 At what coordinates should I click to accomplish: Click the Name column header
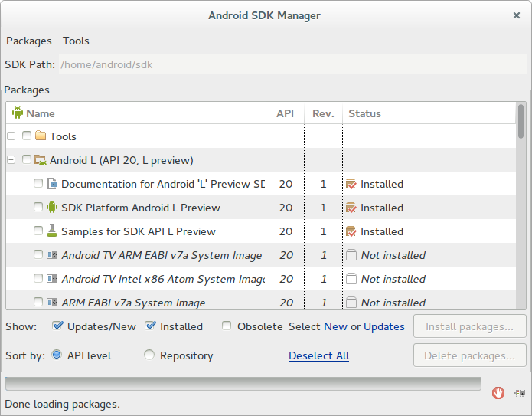(135, 113)
